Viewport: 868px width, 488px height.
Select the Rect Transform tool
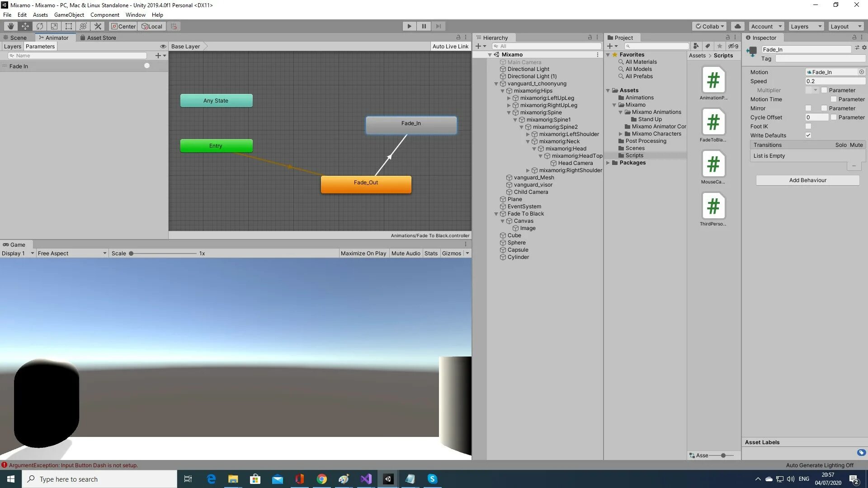click(69, 26)
